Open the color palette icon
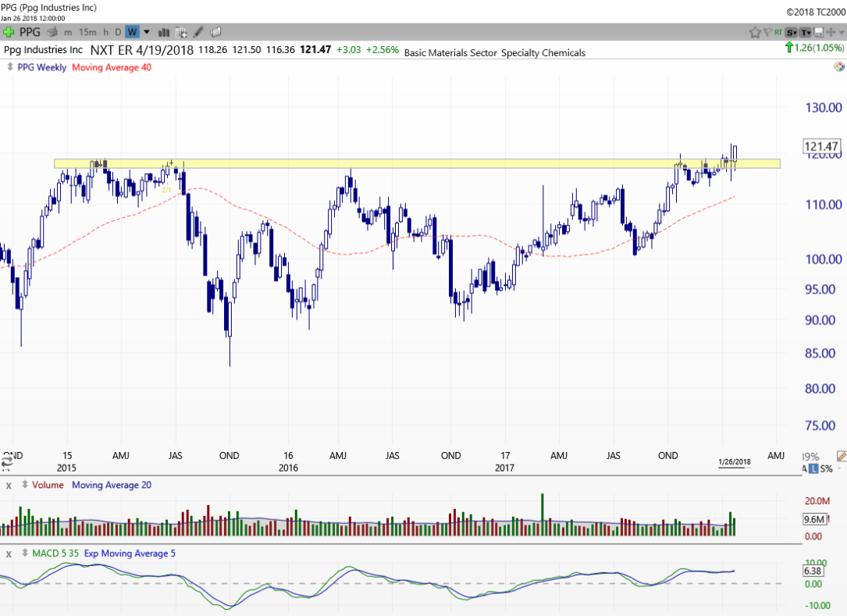This screenshot has height=616, width=847. pos(839,67)
